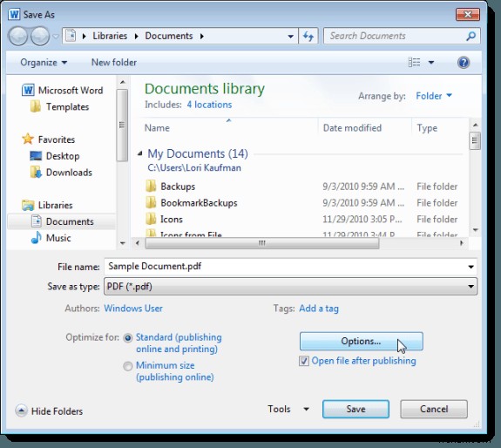Click Libraries in the address breadcrumb

point(110,36)
